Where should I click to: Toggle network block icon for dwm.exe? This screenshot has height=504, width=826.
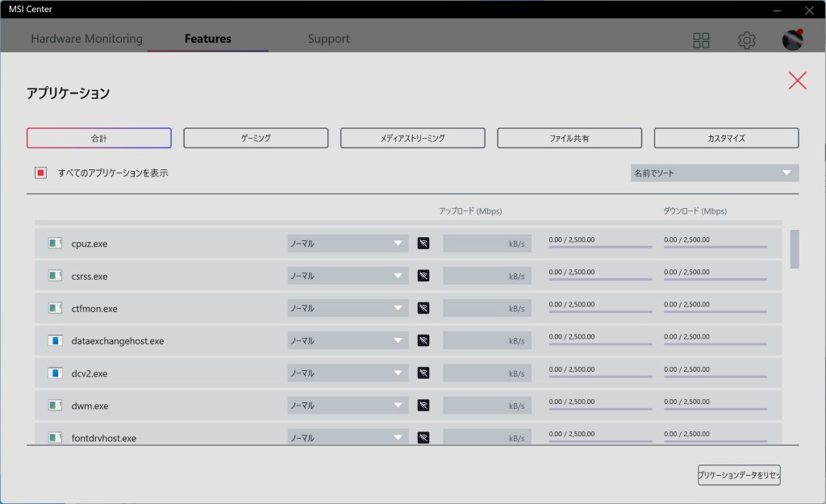point(423,406)
